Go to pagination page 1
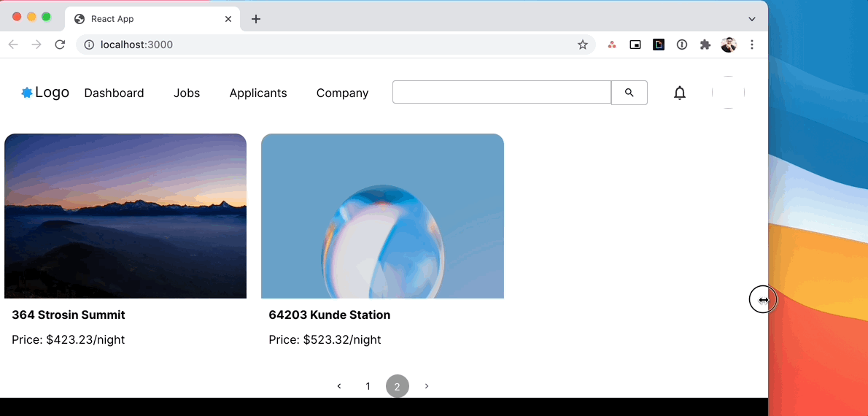The height and width of the screenshot is (416, 868). (x=368, y=386)
